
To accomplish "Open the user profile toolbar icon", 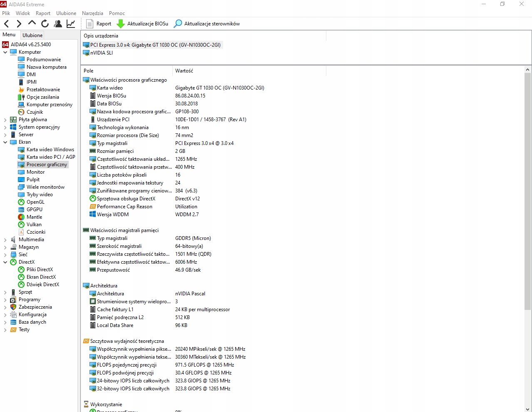I will coord(58,24).
